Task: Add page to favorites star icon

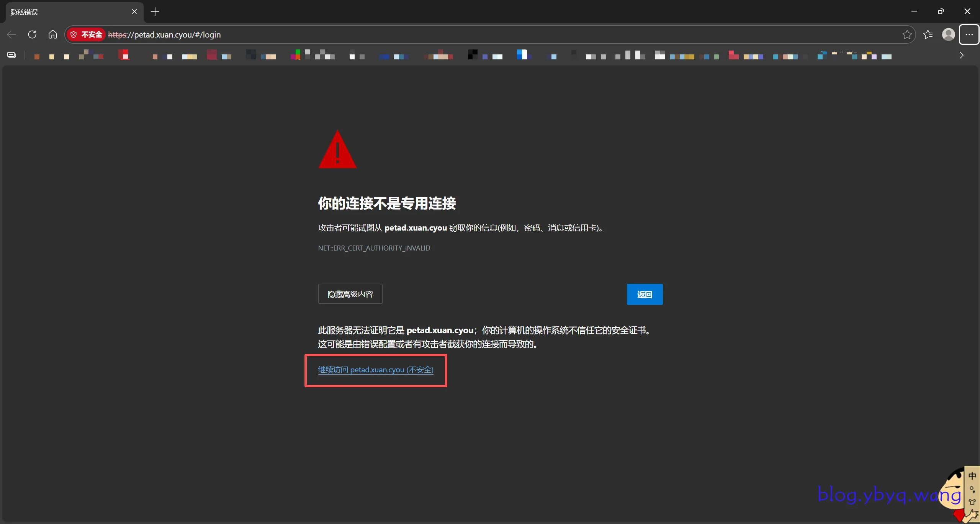Action: (x=907, y=34)
